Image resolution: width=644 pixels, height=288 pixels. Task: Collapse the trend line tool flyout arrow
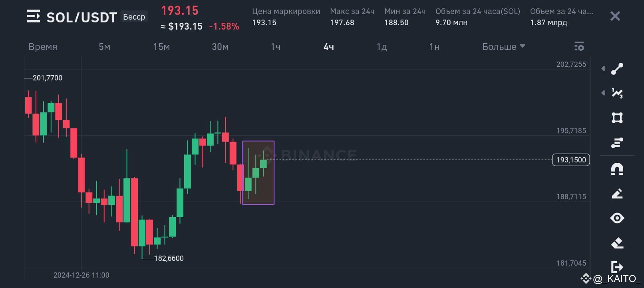(603, 68)
